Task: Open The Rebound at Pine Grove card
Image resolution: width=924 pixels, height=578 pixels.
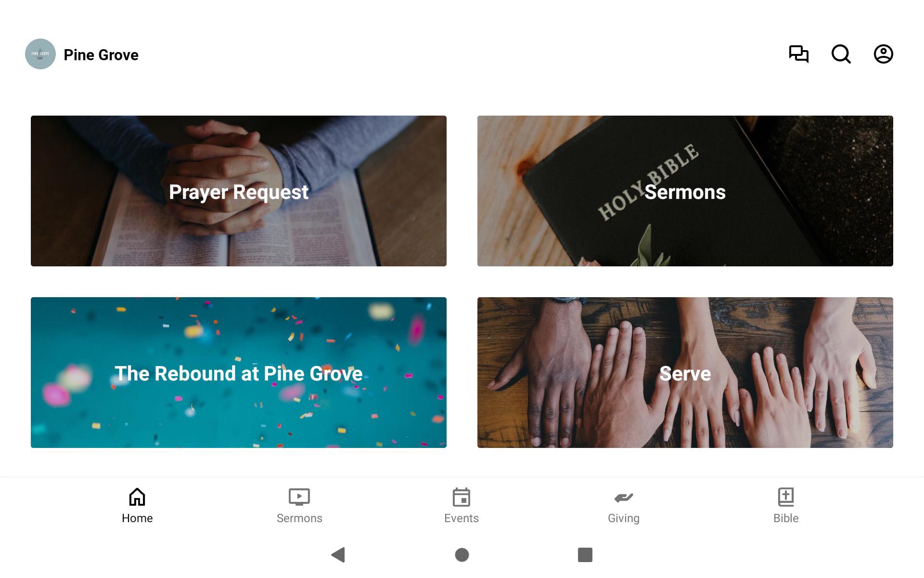Action: 239,372
